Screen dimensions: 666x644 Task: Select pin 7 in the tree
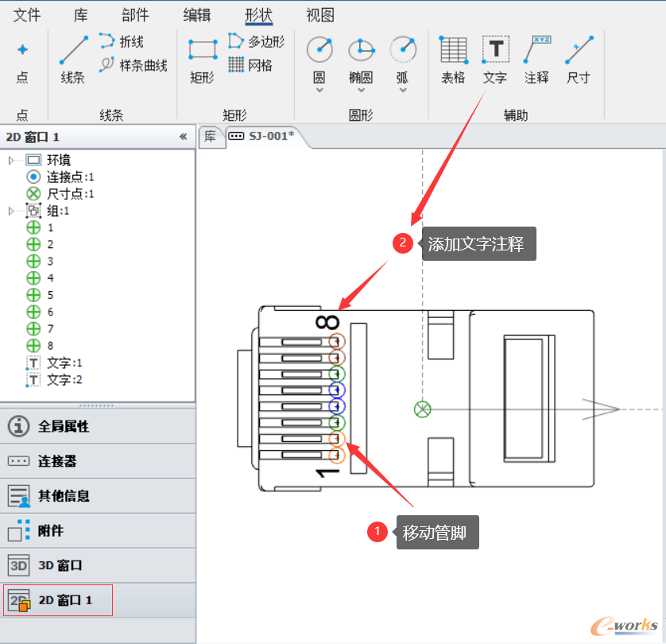[41, 329]
